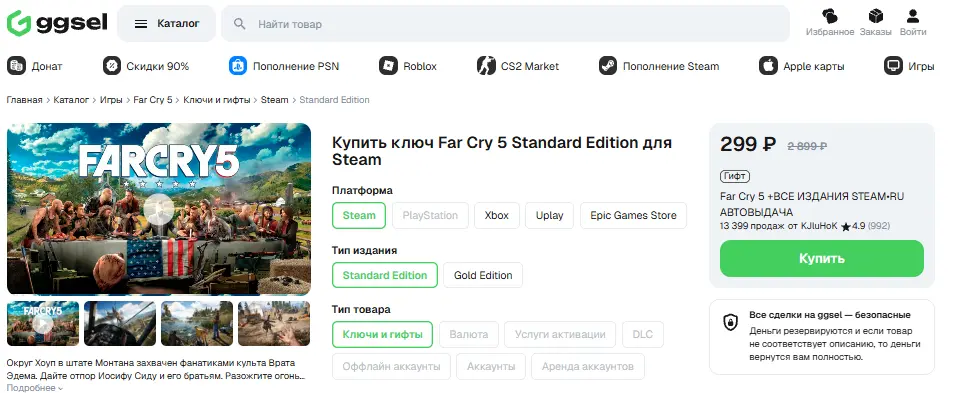Click the Донат menu label
The image size is (953, 393).
coord(47,66)
